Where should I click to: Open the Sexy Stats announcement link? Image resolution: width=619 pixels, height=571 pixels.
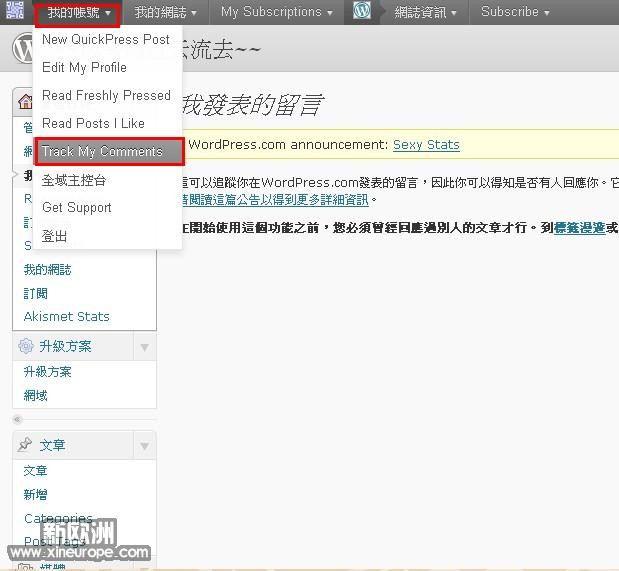click(x=426, y=145)
